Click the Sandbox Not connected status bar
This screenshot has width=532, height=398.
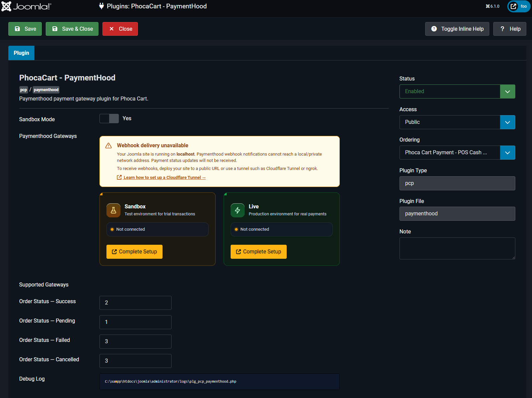[158, 229]
